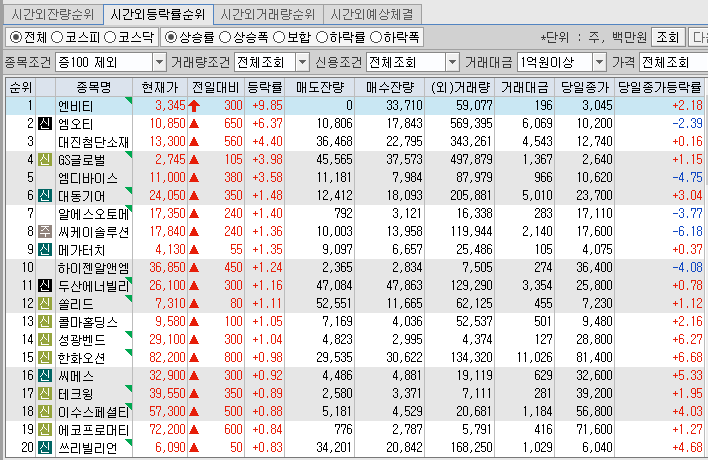The width and height of the screenshot is (708, 460).
Task: Click the 신 badge icon beside GS글로벌
Action: (x=45, y=159)
